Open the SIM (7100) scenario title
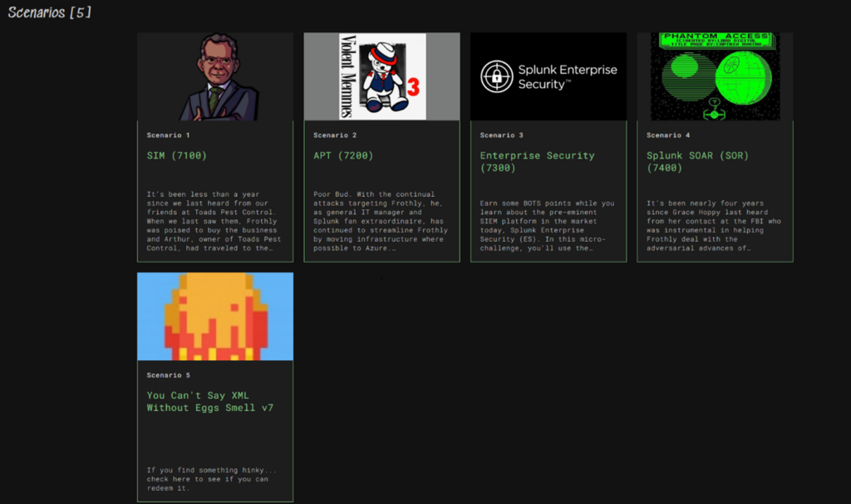851x504 pixels. click(177, 155)
